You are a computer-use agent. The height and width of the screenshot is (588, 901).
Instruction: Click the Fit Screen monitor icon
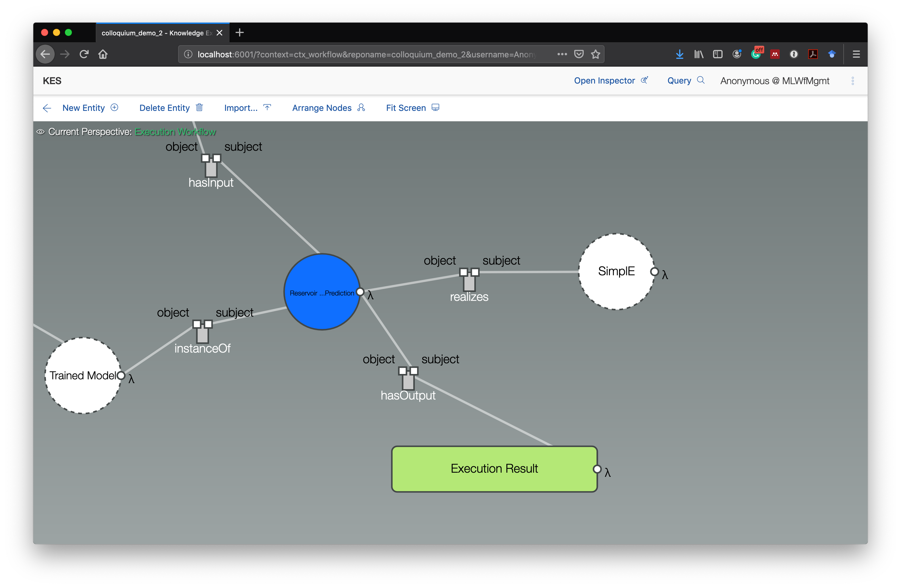(435, 107)
